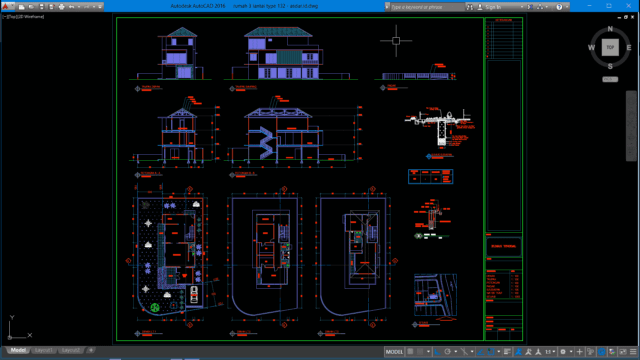Save the drawing with the Save icon
The image size is (640, 360).
(42, 7)
